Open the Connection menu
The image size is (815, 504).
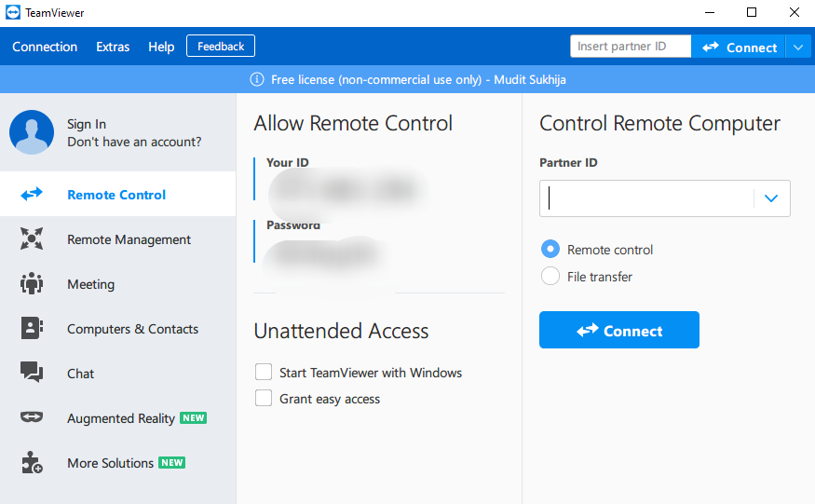[x=45, y=47]
